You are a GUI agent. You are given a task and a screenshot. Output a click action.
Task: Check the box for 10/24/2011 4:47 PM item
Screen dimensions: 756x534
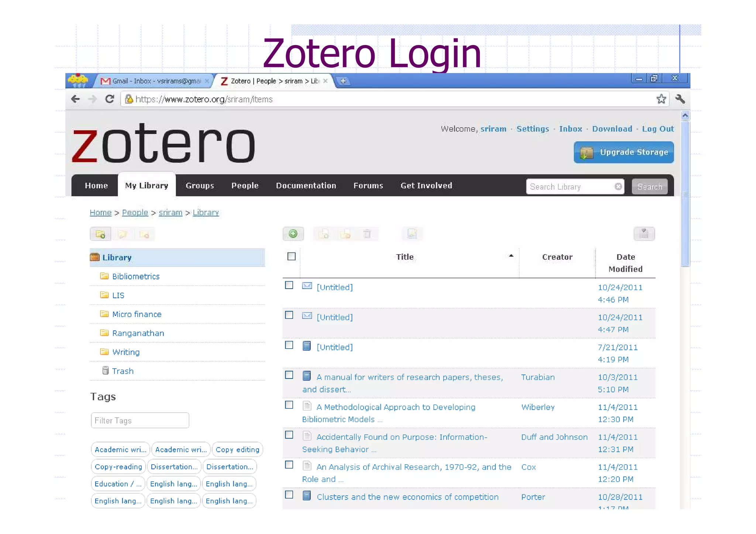pyautogui.click(x=289, y=315)
